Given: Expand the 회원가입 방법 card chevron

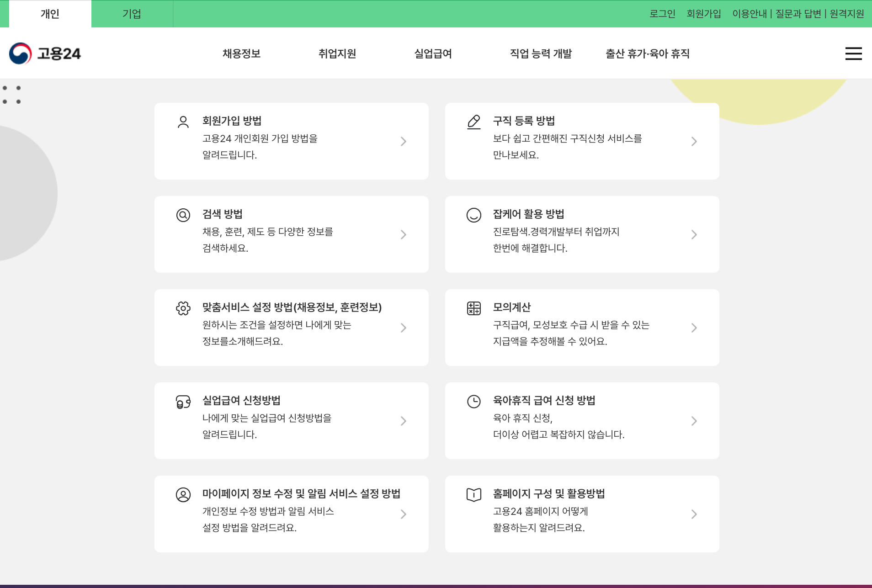Looking at the screenshot, I should tap(403, 141).
